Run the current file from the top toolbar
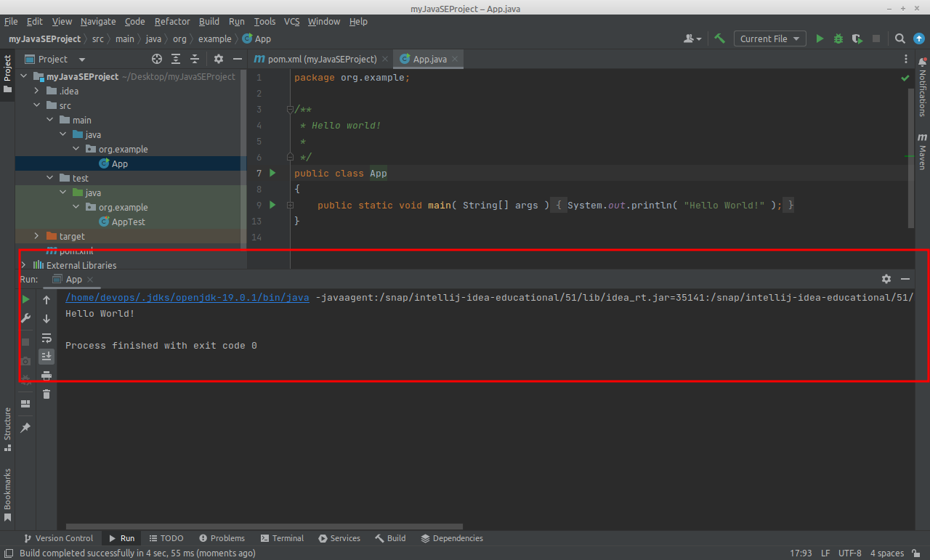Viewport: 930px width, 560px height. pyautogui.click(x=820, y=38)
